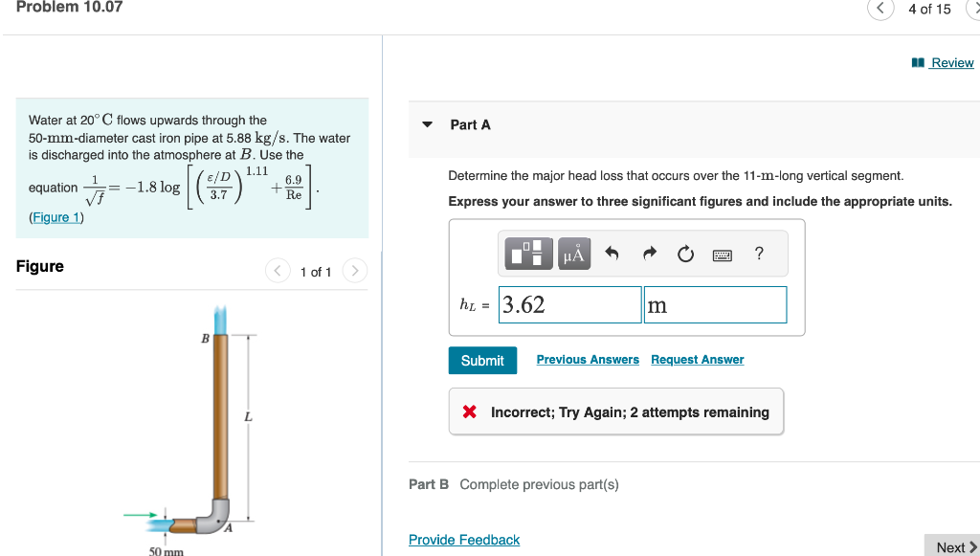Open the Figure 1 link
980x556 pixels.
pos(56,216)
